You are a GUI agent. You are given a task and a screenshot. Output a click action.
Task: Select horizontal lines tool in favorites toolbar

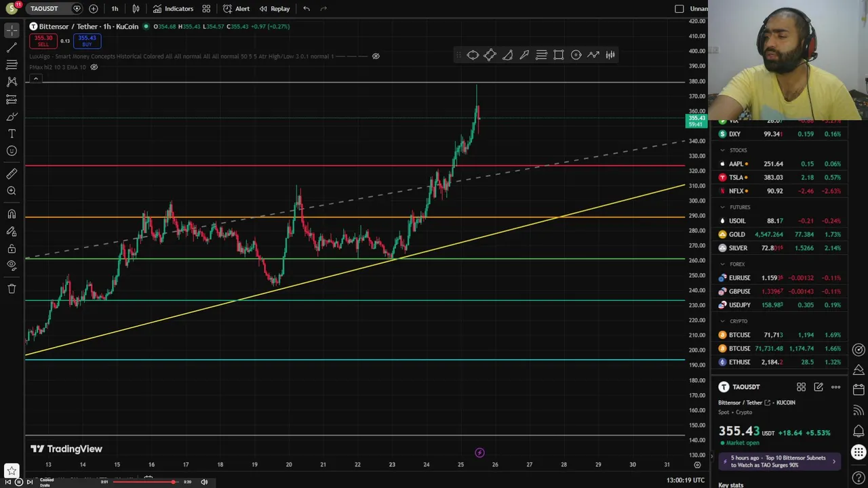tap(541, 55)
